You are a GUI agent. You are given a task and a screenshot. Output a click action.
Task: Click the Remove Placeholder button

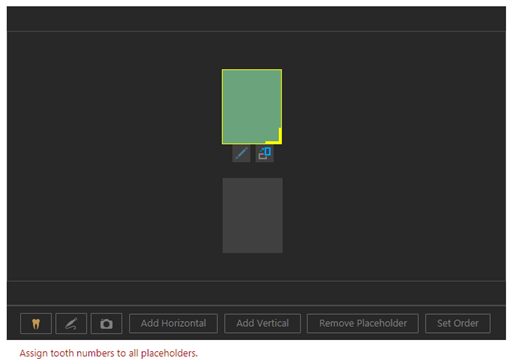click(363, 323)
